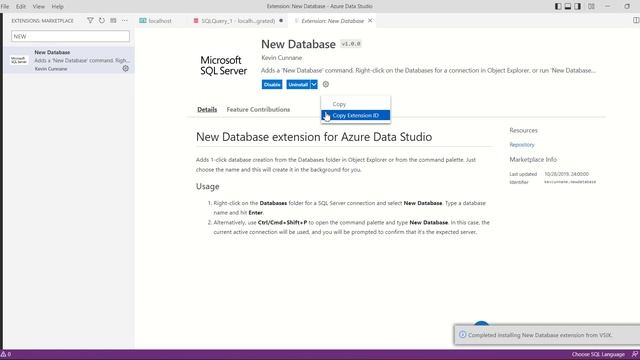Click the version badge v1.0.0

coord(351,44)
